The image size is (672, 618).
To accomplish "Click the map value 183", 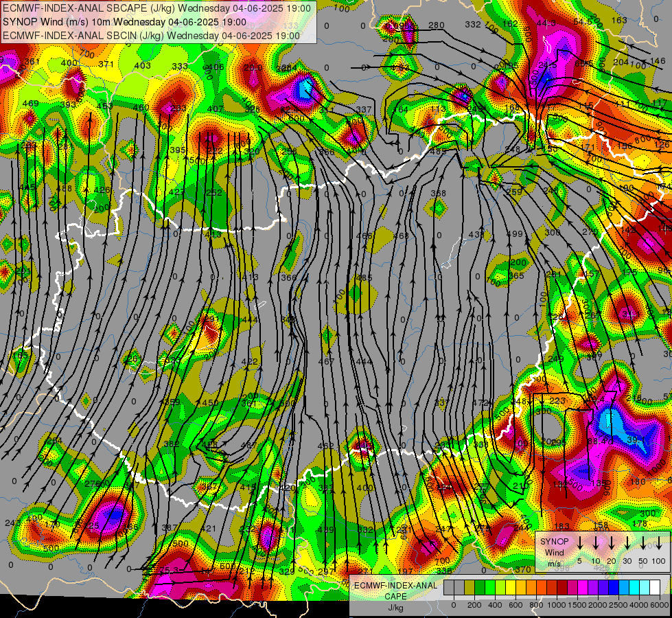I will [561, 526].
